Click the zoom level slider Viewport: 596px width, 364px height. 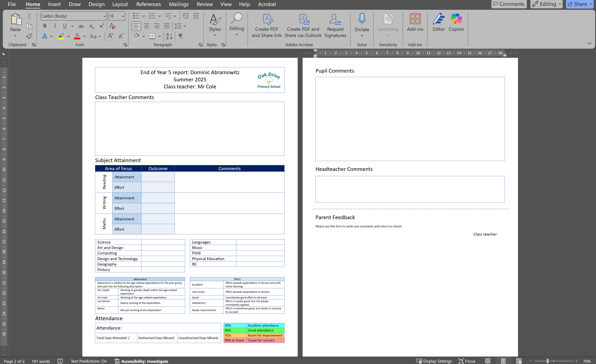click(547, 361)
